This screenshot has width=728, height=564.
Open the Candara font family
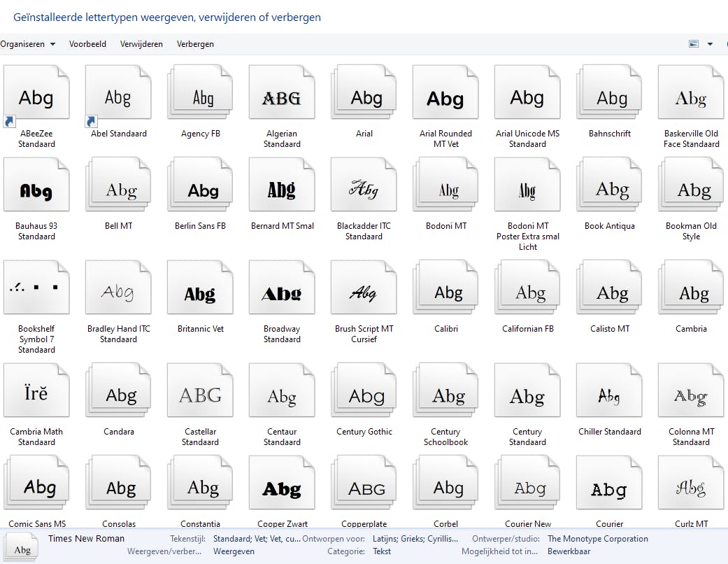tap(118, 390)
